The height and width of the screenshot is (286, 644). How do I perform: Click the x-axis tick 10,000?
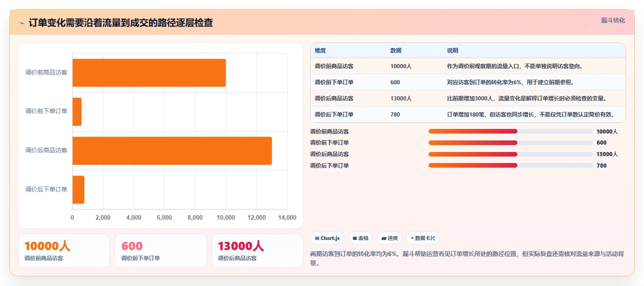[x=226, y=217]
